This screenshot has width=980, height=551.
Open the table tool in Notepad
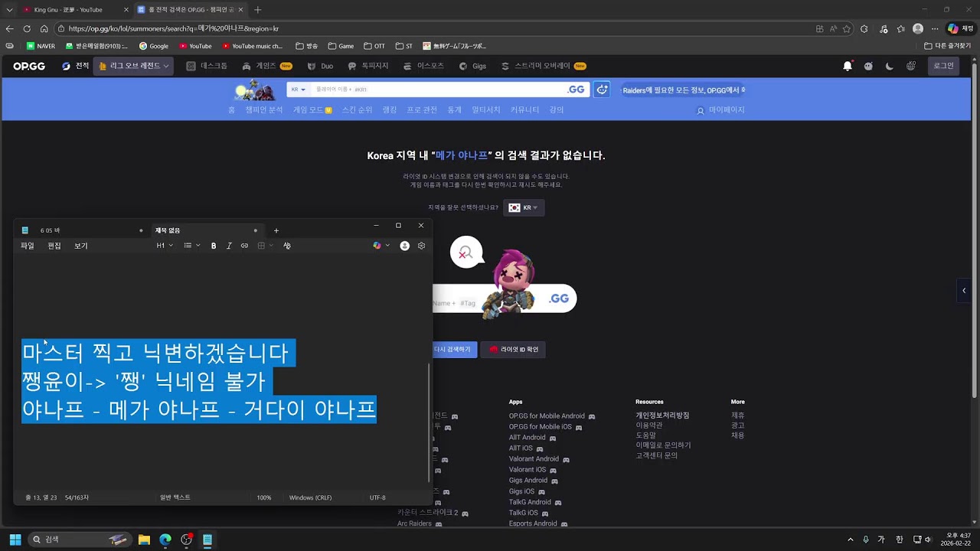pos(265,246)
